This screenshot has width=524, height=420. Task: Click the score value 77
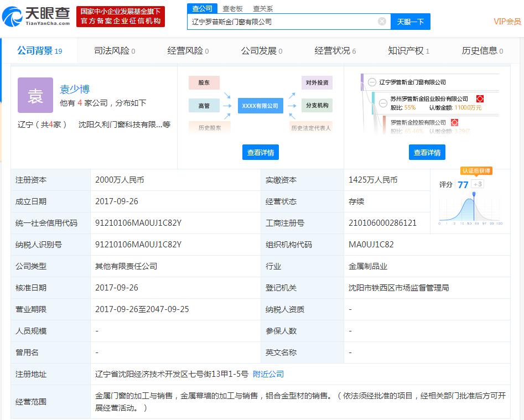[463, 185]
